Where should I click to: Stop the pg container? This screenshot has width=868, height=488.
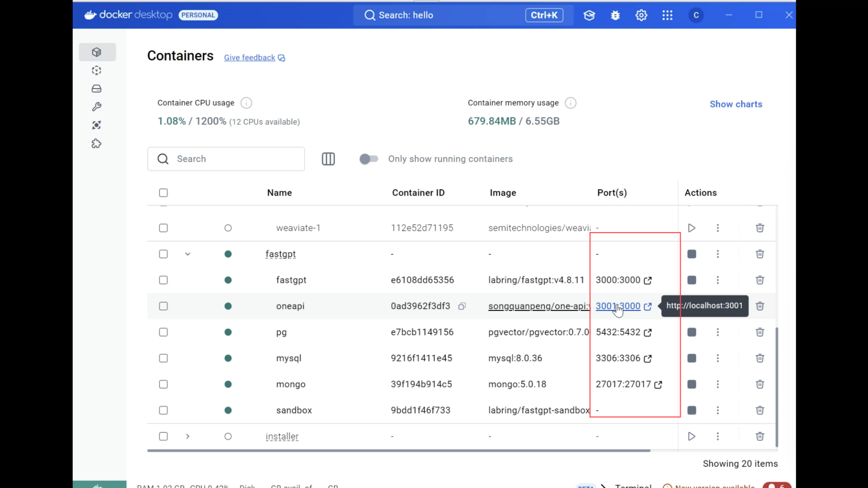[x=692, y=332]
